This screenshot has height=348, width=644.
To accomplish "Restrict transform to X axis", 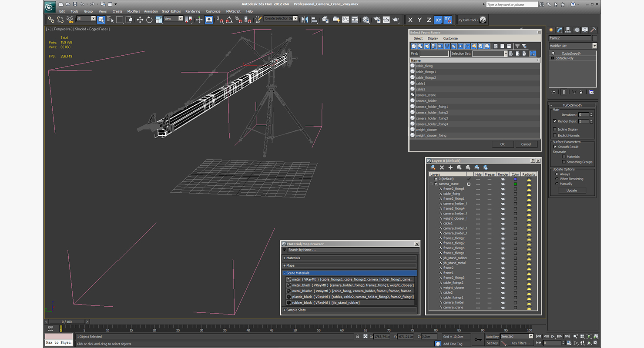I will click(410, 20).
